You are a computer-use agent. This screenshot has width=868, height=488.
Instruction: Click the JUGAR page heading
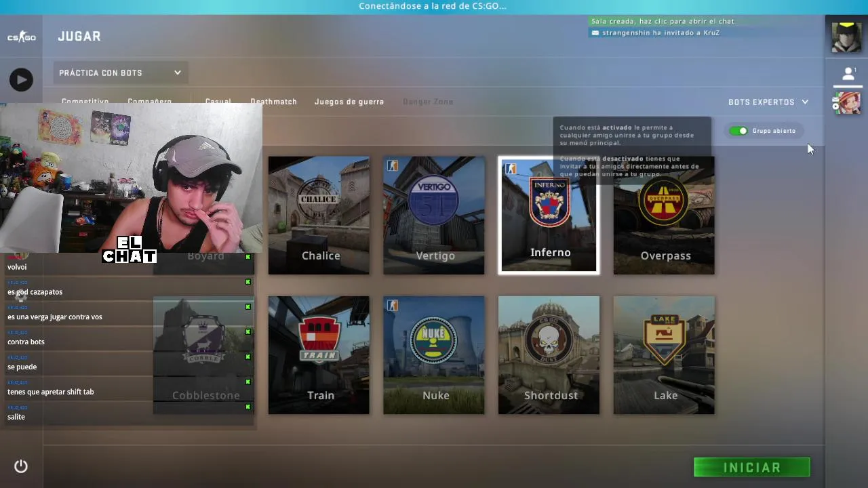tap(79, 37)
